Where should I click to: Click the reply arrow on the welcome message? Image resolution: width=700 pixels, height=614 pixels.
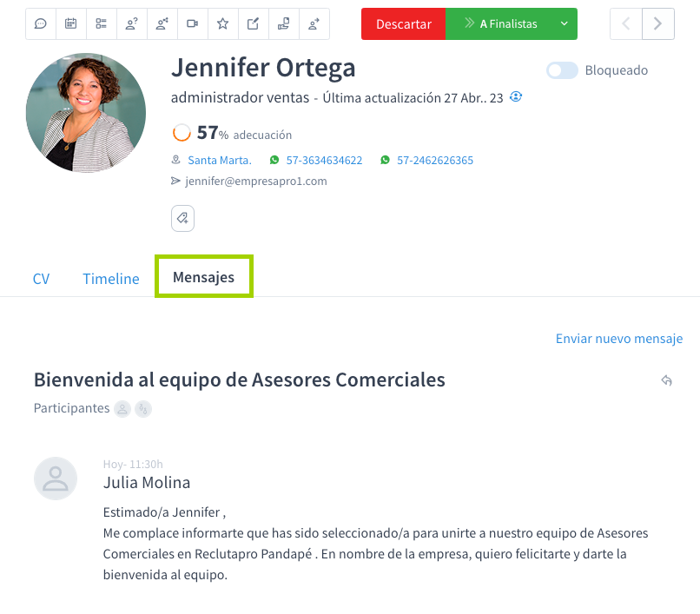pos(666,380)
